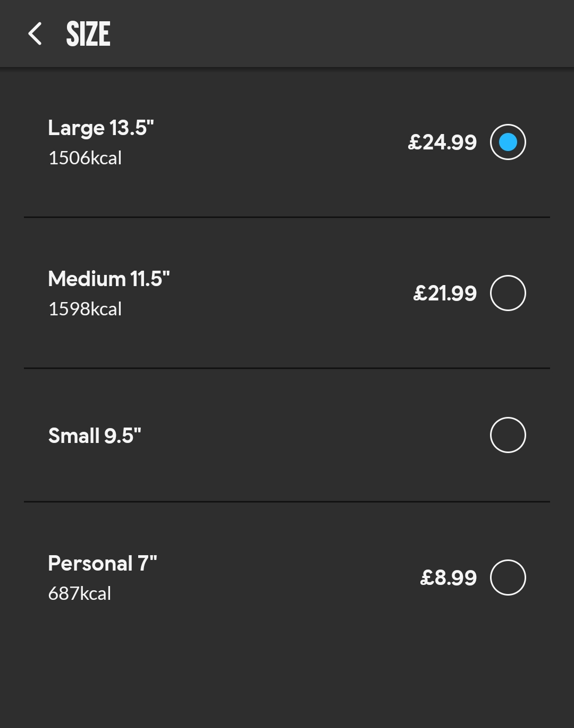Click the divider line beneath the Medium option
Image resolution: width=574 pixels, height=728 pixels.
tap(287, 368)
